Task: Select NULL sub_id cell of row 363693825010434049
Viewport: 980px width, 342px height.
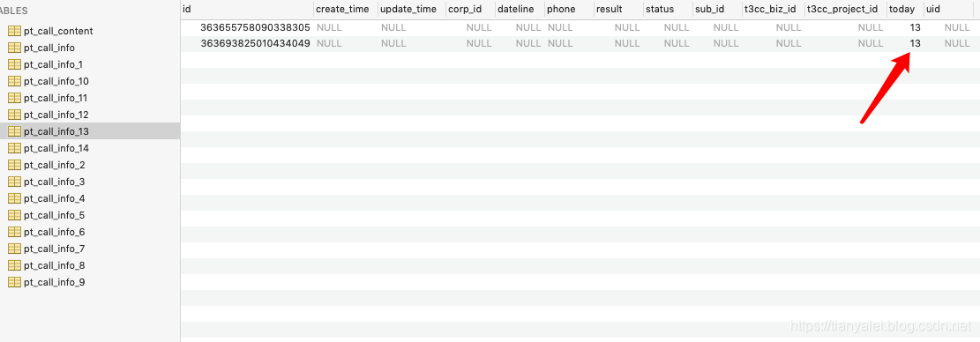Action: pos(726,44)
